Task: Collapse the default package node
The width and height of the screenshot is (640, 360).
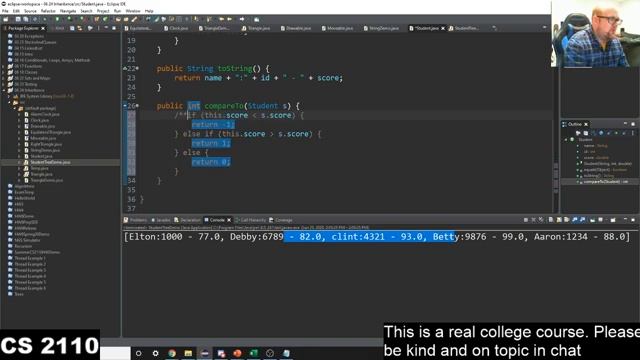Action: 15,109
